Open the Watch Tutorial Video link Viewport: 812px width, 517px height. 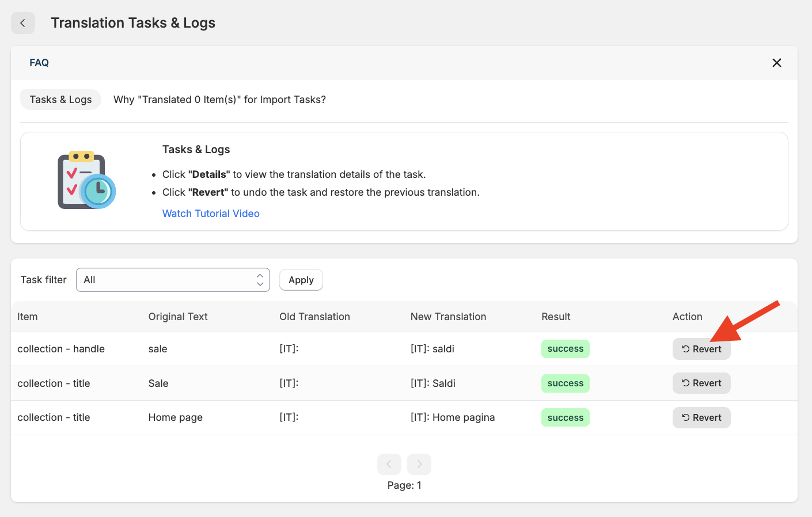(211, 214)
